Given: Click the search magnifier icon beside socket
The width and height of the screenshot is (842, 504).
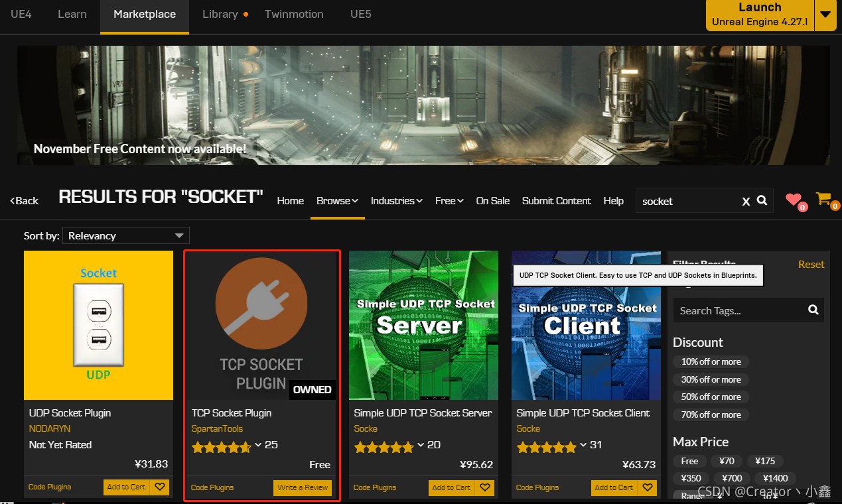Looking at the screenshot, I should pos(762,200).
